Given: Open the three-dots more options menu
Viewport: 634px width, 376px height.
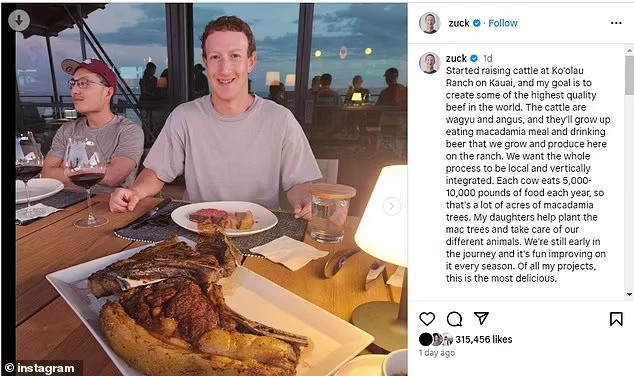Looking at the screenshot, I should coord(616,23).
